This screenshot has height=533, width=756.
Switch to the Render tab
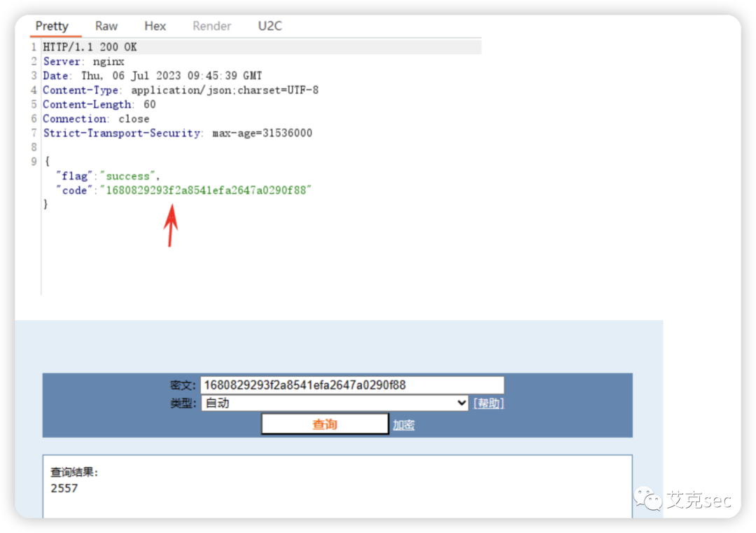click(211, 26)
